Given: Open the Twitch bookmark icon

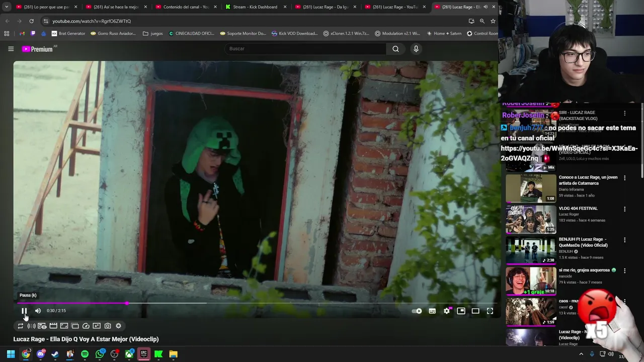Looking at the screenshot, I should [x=33, y=34].
